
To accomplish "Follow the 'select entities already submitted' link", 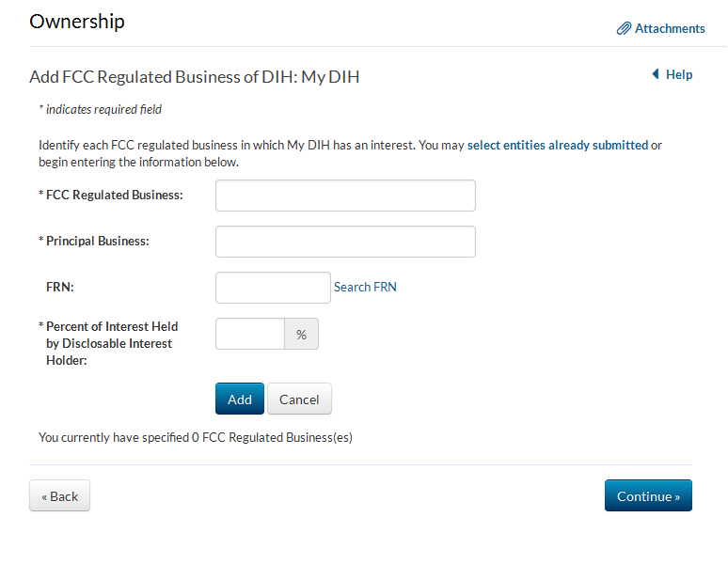I will 558,145.
